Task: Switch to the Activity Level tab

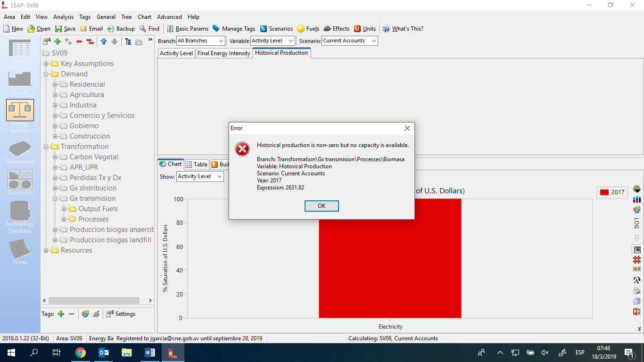Action: coord(176,53)
